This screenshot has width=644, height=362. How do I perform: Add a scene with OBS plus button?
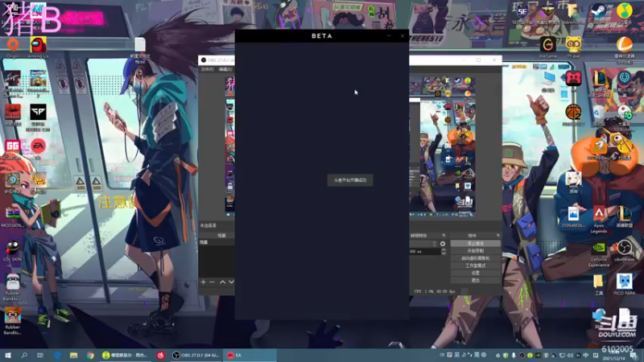203,282
